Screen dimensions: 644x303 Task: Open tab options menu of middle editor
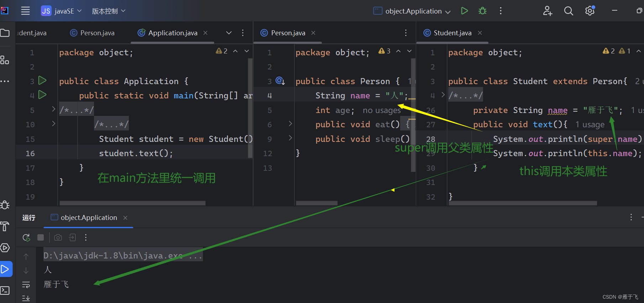406,33
